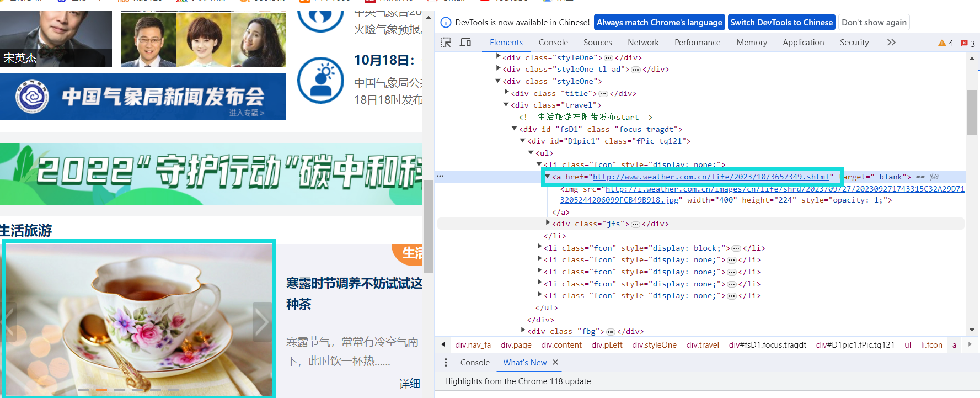Image resolution: width=980 pixels, height=398 pixels.
Task: Expand the ellipsis of the first styleOne div
Action: pyautogui.click(x=608, y=58)
